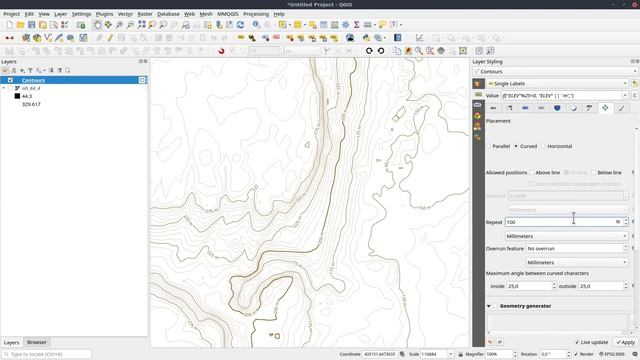
Task: Open project using the folder icon
Action: (20, 25)
